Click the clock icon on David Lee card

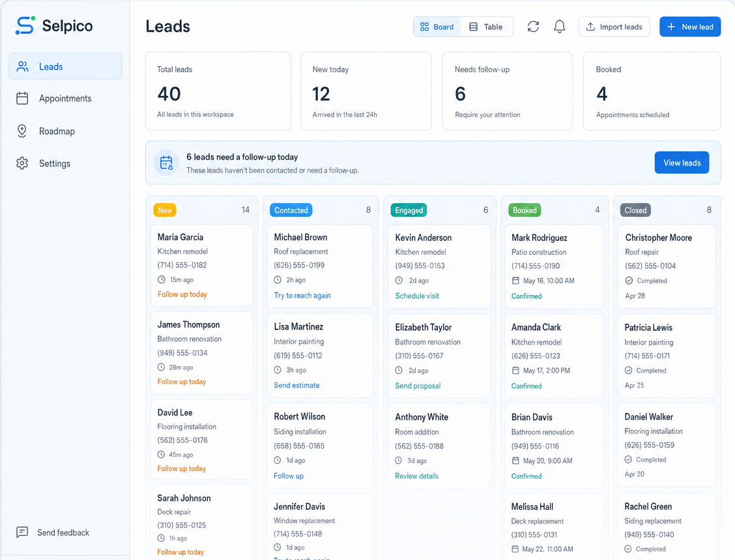click(161, 454)
